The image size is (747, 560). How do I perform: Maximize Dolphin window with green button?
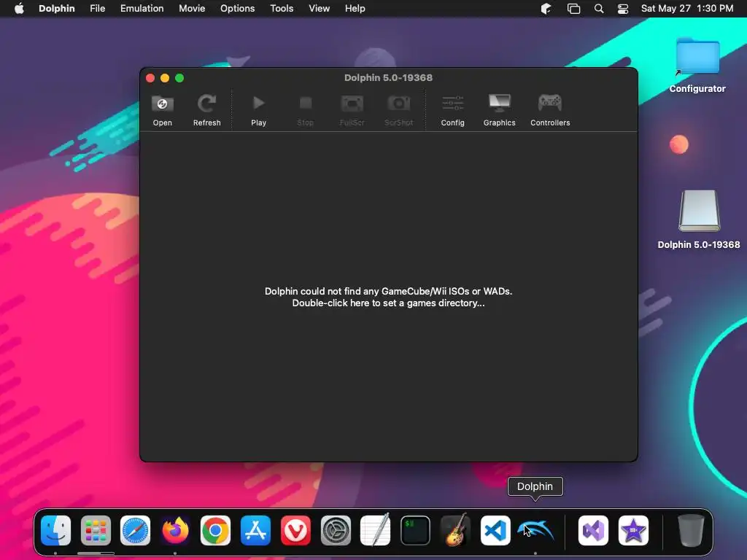pos(179,78)
